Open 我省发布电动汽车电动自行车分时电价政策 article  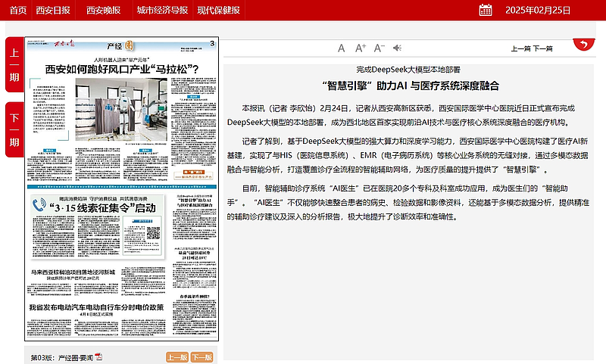[96, 307]
